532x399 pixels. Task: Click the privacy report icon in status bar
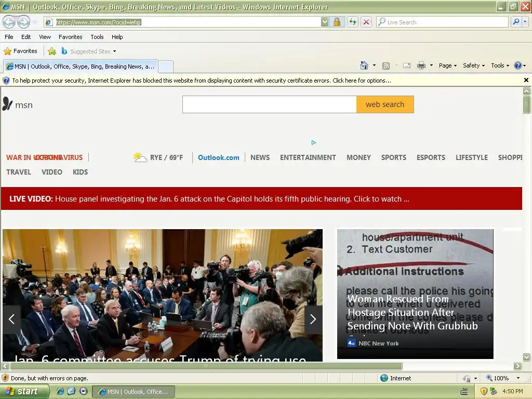pyautogui.click(x=467, y=378)
